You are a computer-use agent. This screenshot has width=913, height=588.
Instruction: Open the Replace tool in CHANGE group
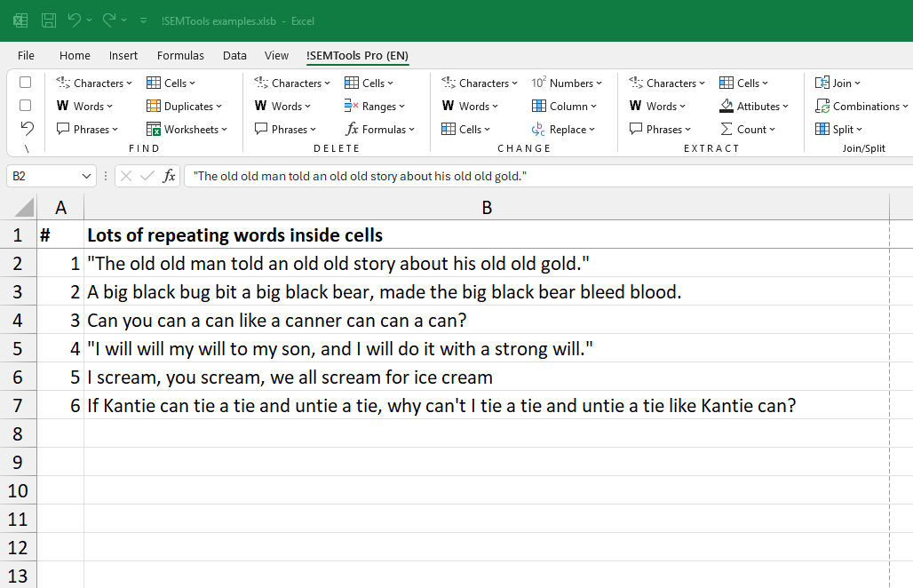click(x=563, y=130)
